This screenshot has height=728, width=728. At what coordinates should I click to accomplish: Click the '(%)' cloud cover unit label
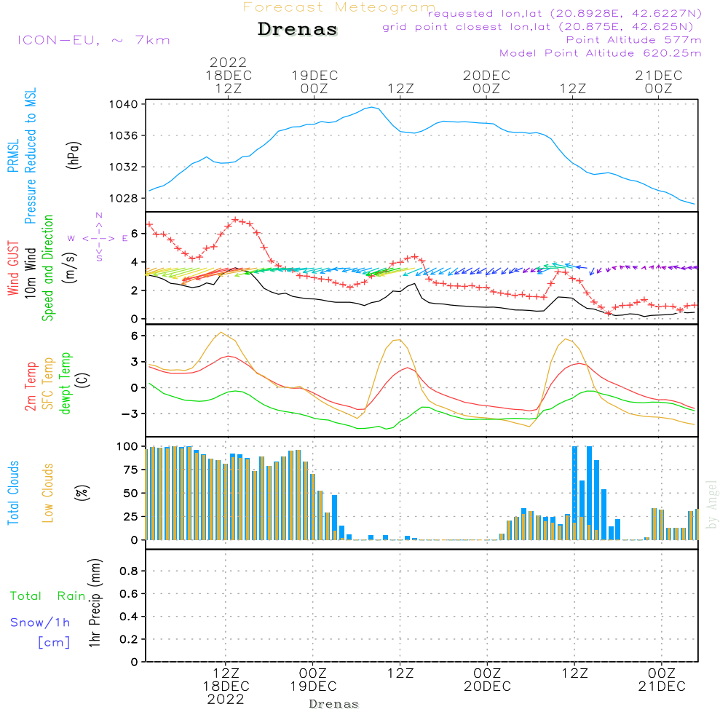(x=82, y=493)
